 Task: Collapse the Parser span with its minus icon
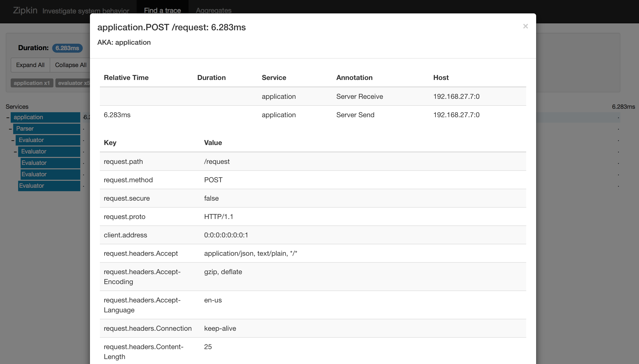pos(10,129)
